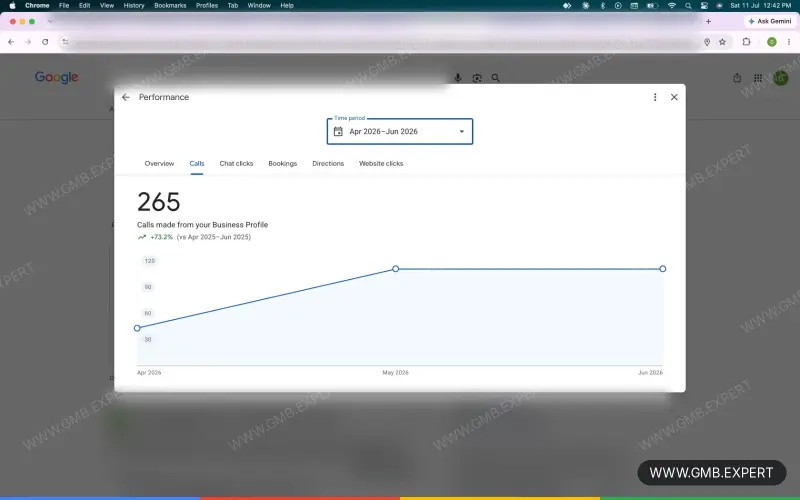The image size is (800, 500).
Task: Click the Wi-Fi icon in menu bar
Action: (x=672, y=6)
